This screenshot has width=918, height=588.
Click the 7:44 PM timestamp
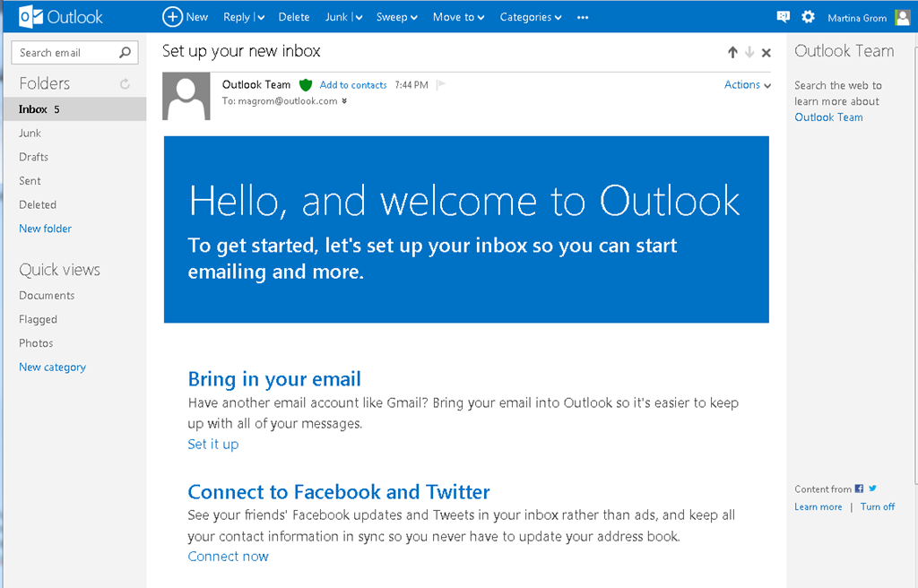pyautogui.click(x=411, y=85)
